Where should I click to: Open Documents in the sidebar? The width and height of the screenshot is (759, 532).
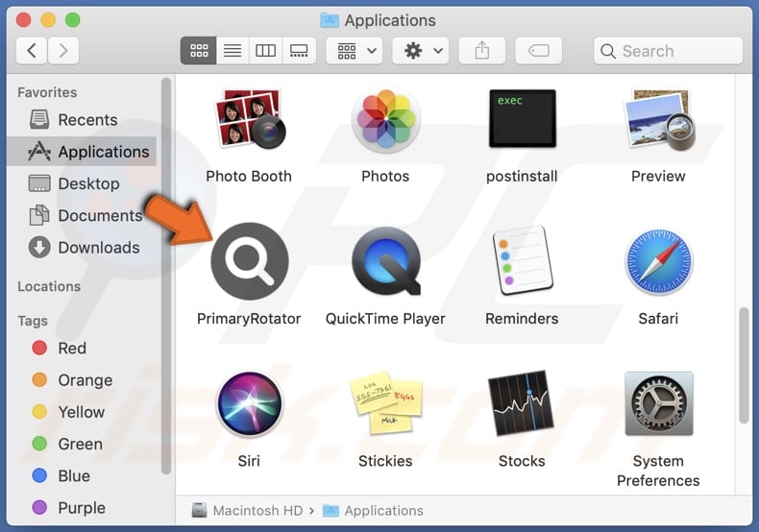click(82, 215)
